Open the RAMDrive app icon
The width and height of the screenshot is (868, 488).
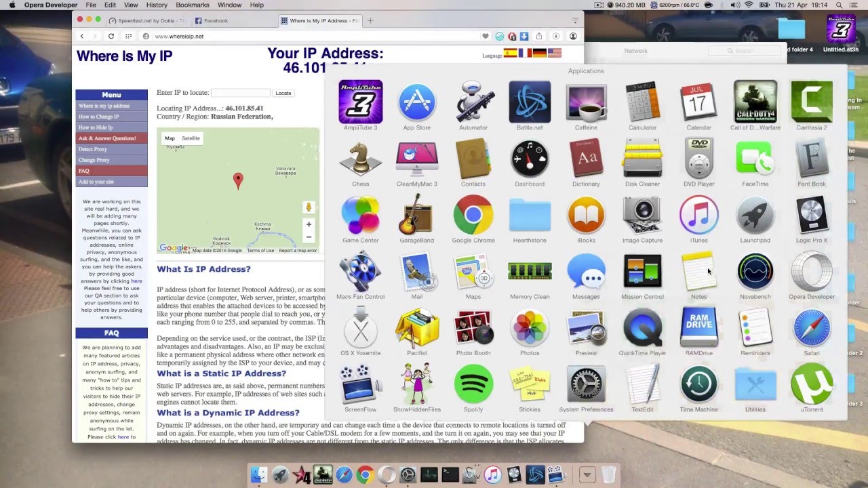pos(699,327)
